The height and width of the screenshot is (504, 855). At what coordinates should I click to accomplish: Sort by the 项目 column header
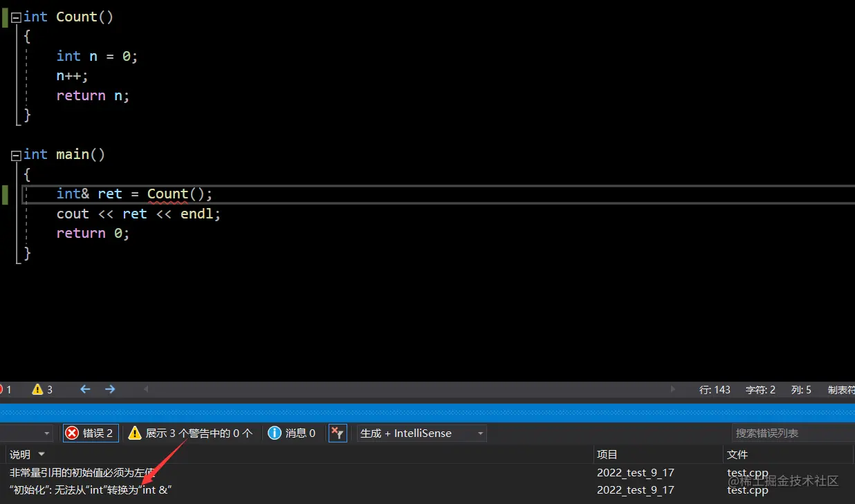point(607,454)
